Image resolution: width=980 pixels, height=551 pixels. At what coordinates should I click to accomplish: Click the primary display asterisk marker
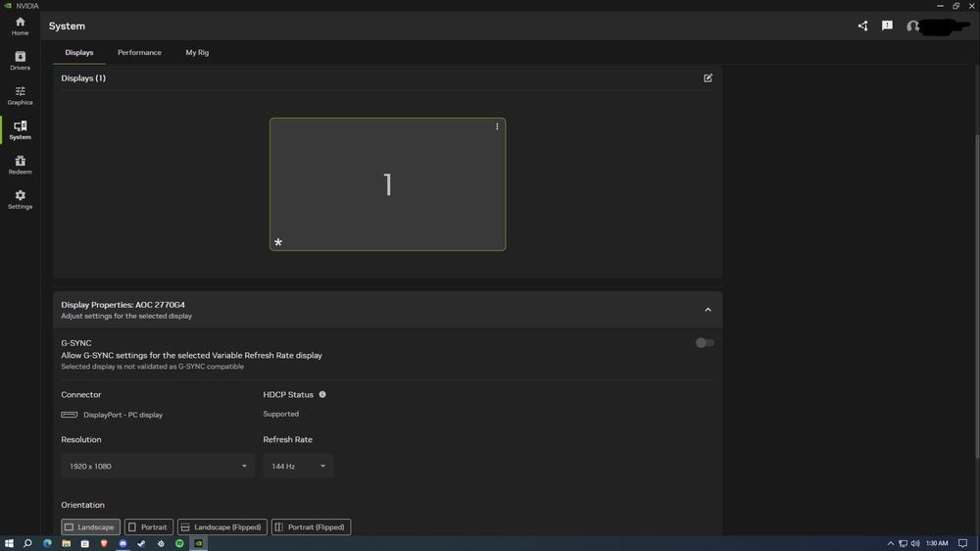[278, 242]
